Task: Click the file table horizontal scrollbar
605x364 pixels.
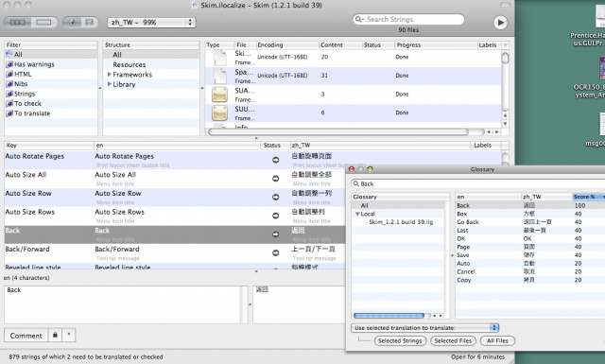Action: [338, 132]
